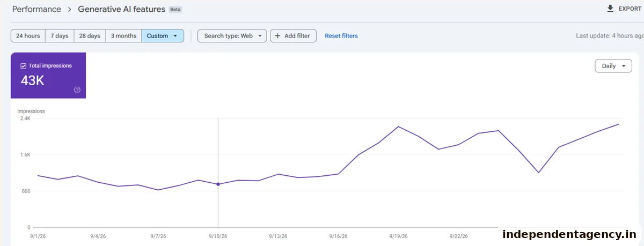Click the Reset filters link
644x246 pixels.
click(341, 36)
